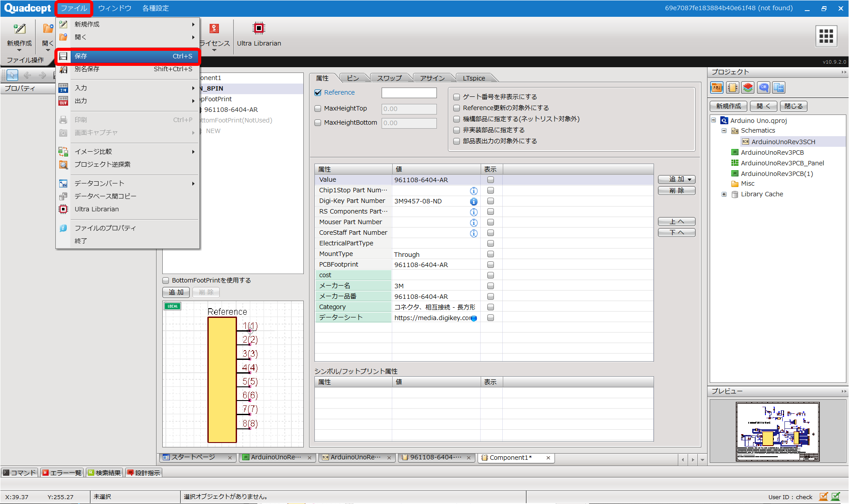
Task: Click info icon next to Digi-Key Part Number
Action: pyautogui.click(x=474, y=202)
